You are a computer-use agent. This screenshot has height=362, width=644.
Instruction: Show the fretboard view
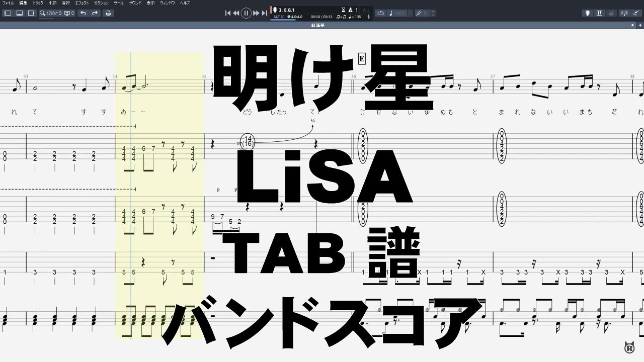coord(588,13)
